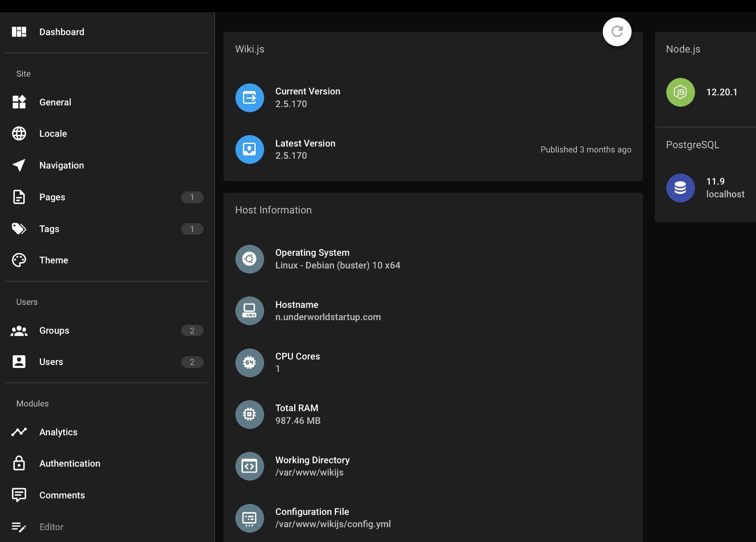The width and height of the screenshot is (756, 542).
Task: Click the Theme palette icon
Action: [x=19, y=260]
